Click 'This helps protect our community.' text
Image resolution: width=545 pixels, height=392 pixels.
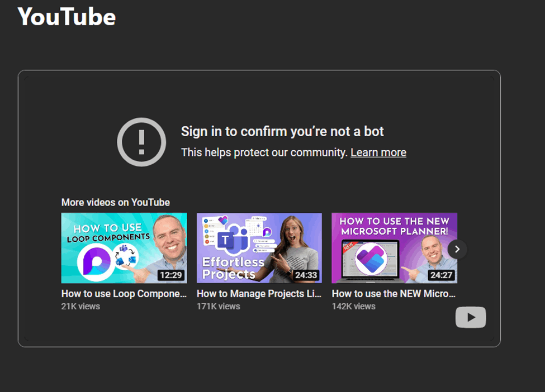pyautogui.click(x=264, y=152)
